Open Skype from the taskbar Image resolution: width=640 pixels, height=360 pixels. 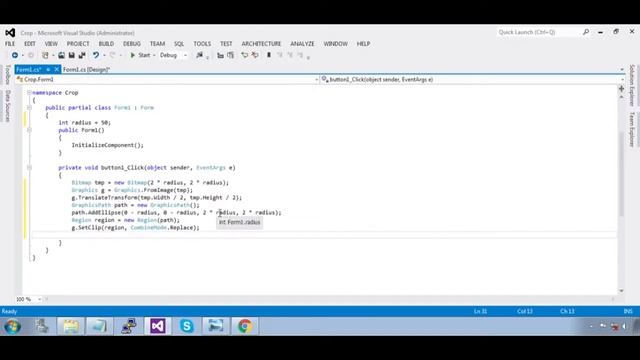tap(187, 326)
